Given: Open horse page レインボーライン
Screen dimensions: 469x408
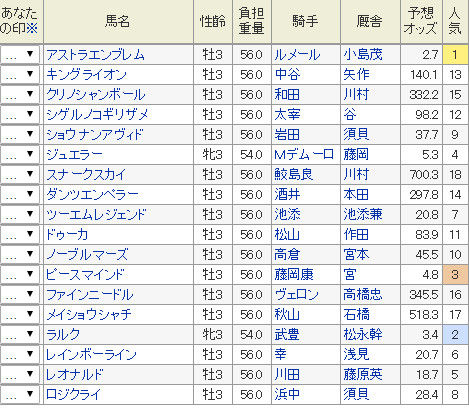Looking at the screenshot, I should [x=91, y=355].
